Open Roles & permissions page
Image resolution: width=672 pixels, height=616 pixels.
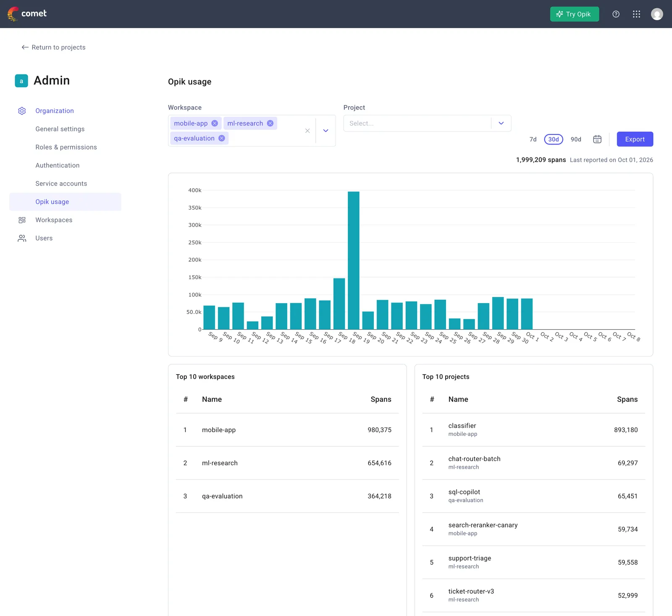66,147
